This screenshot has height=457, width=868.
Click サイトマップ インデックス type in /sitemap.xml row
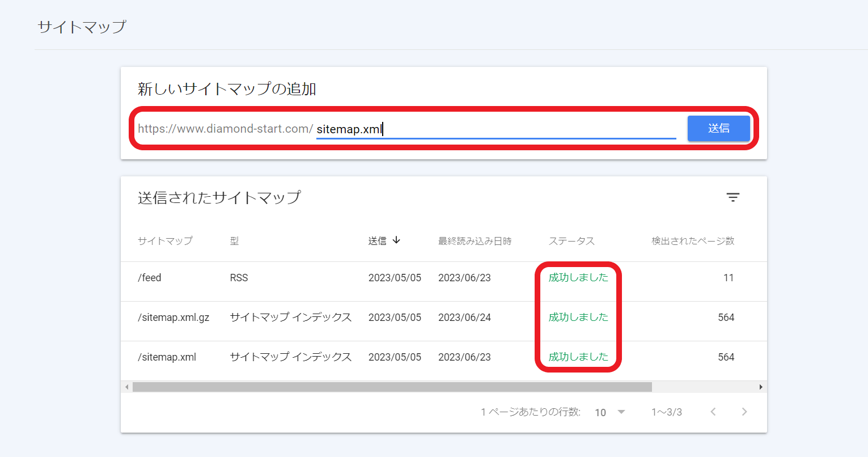click(x=291, y=357)
